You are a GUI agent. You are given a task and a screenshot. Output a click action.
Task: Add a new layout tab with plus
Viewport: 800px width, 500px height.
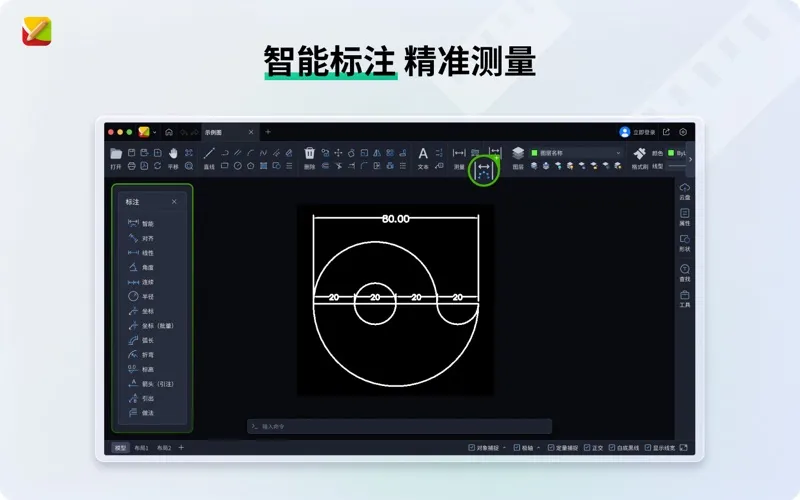coord(181,448)
